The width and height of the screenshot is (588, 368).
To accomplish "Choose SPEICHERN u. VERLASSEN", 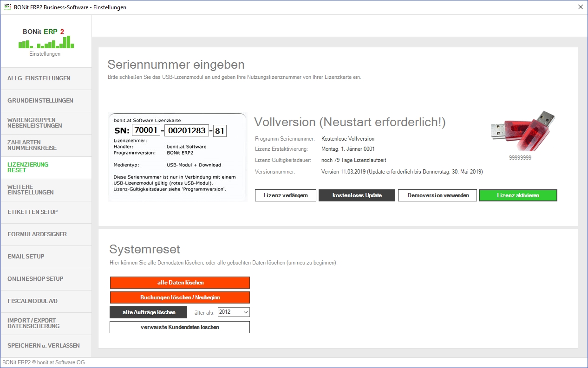I will tap(46, 346).
